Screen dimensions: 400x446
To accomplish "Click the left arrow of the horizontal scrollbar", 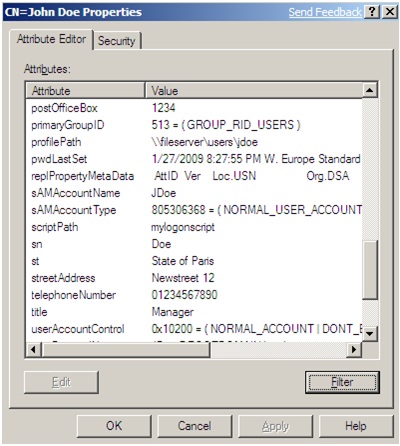I will pyautogui.click(x=33, y=349).
